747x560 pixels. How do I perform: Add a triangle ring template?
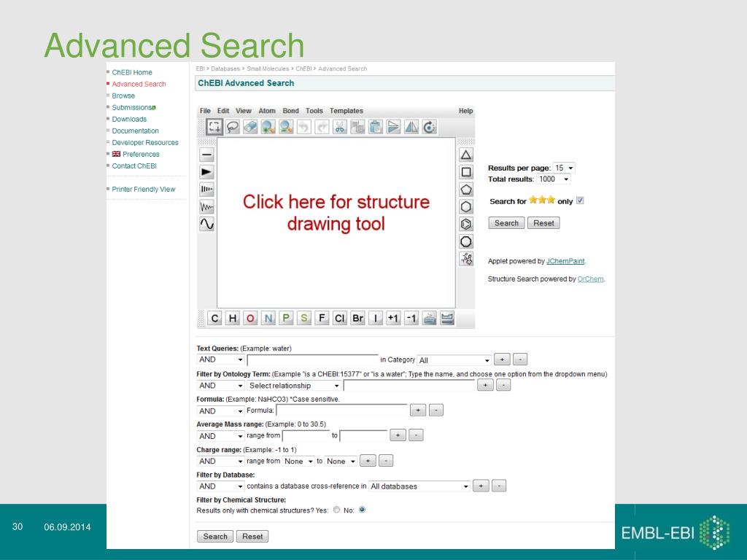click(466, 155)
